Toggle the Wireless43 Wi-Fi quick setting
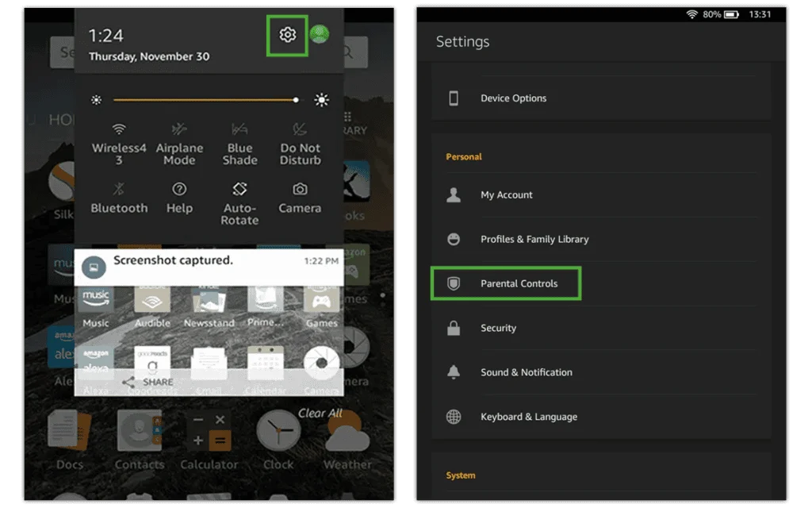This screenshot has width=812, height=508. tap(119, 144)
